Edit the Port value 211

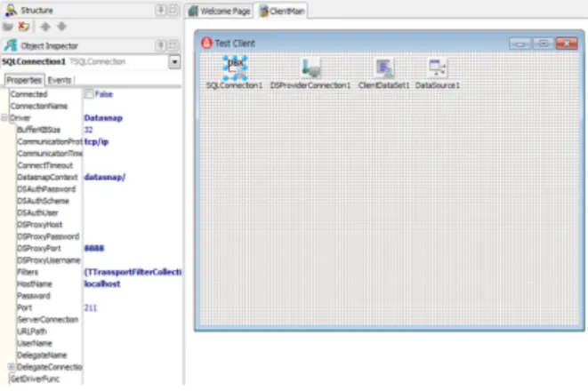coord(91,307)
